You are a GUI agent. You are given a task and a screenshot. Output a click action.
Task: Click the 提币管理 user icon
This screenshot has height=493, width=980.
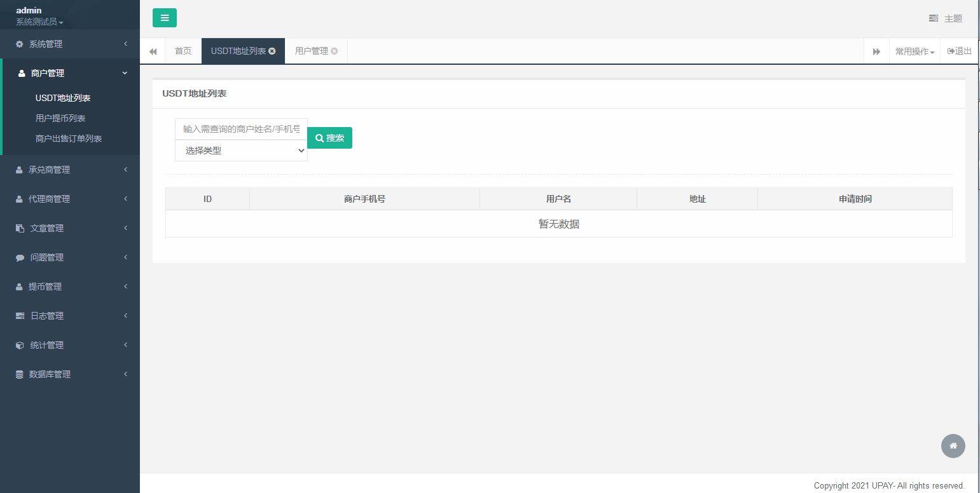tap(18, 287)
